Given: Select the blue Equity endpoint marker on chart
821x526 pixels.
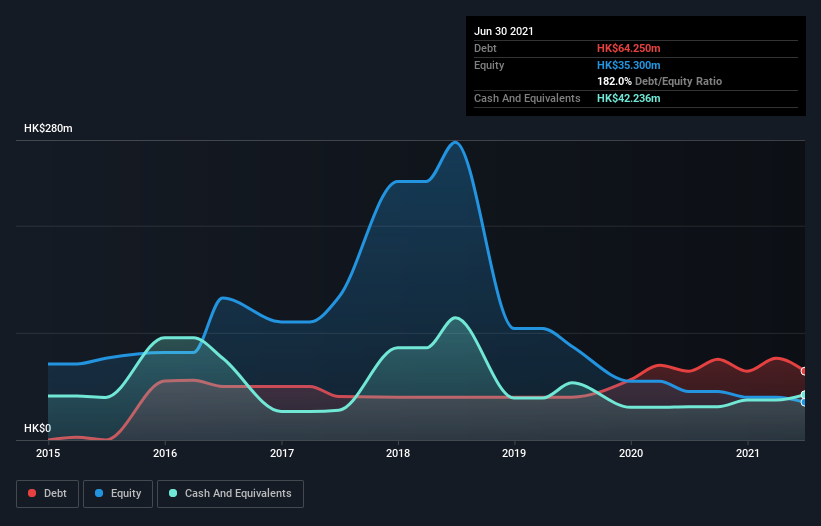Looking at the screenshot, I should tap(805, 402).
